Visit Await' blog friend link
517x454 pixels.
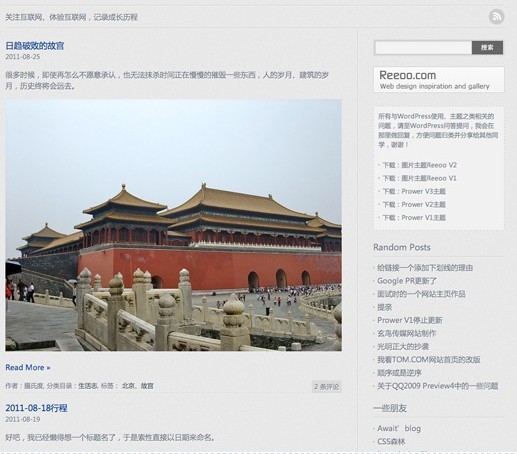pyautogui.click(x=399, y=428)
